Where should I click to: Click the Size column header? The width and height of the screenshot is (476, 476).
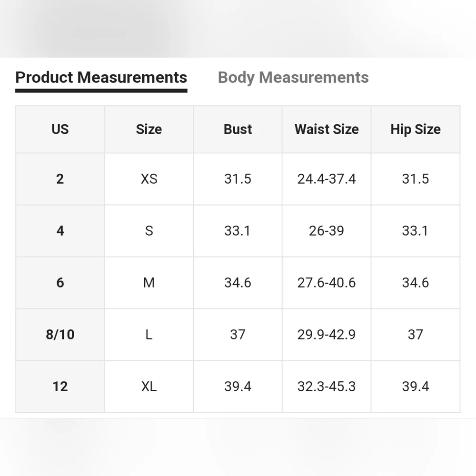pos(149,129)
